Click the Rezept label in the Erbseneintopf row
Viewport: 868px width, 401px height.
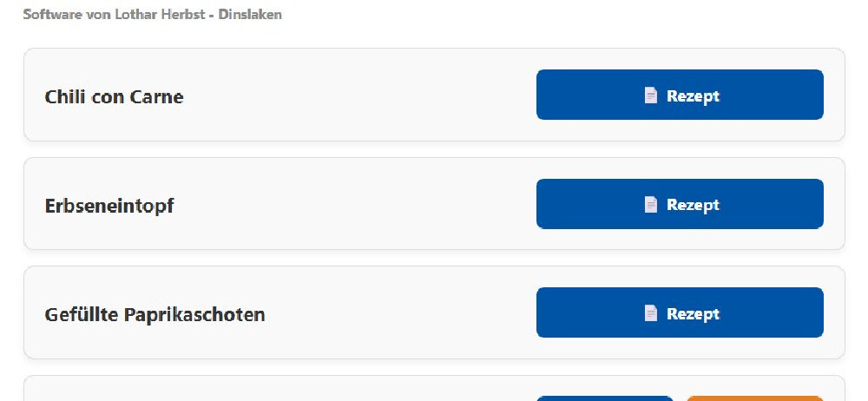pyautogui.click(x=693, y=205)
